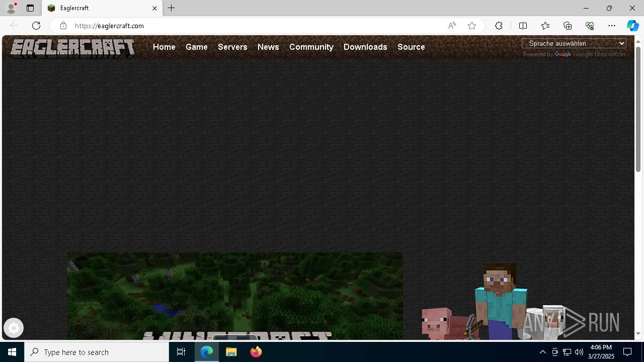The height and width of the screenshot is (362, 644).
Task: Open the tab actions menu icon
Action: coord(30,8)
